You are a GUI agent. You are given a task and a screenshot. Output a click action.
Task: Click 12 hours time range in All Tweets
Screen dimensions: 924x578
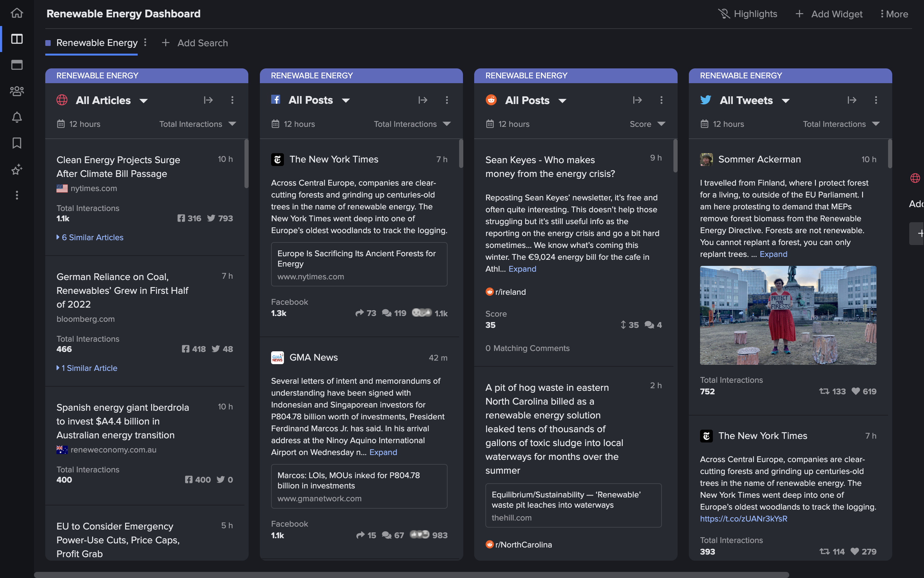point(729,124)
